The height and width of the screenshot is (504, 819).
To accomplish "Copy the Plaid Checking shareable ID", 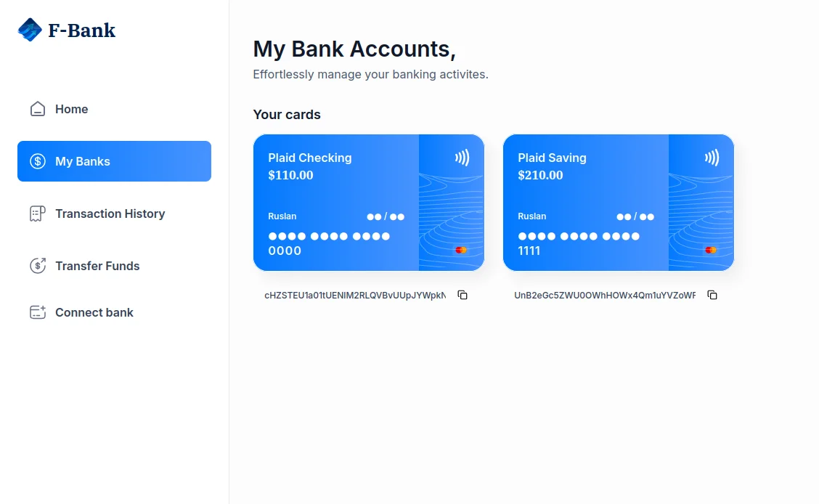I will coord(463,295).
